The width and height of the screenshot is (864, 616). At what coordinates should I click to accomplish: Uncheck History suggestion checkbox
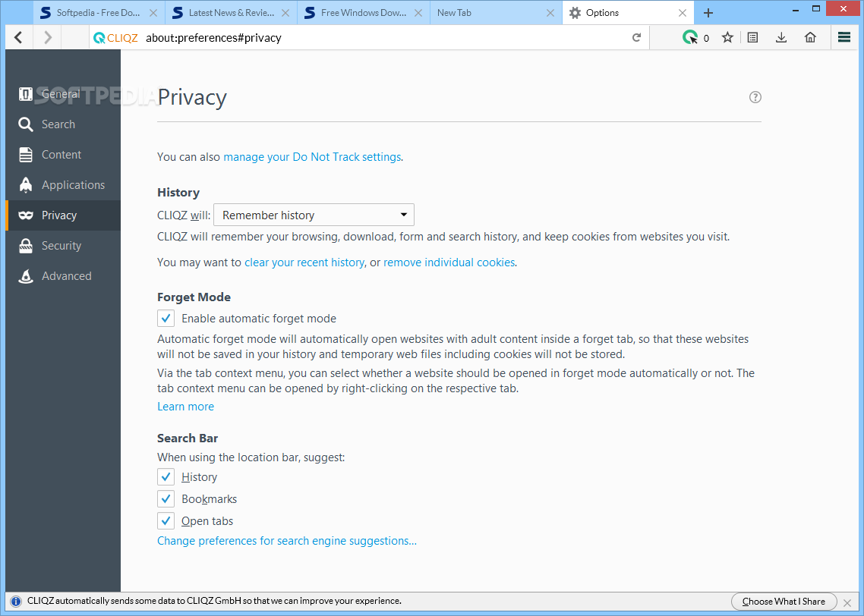pos(166,476)
